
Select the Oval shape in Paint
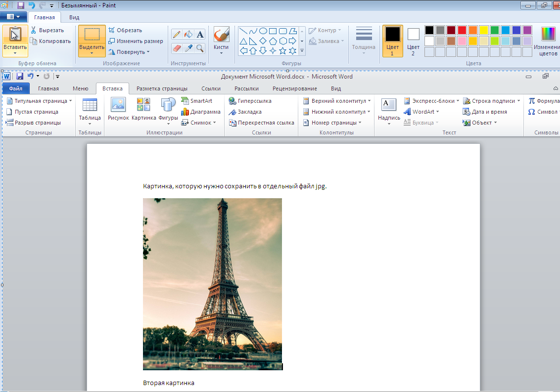tap(263, 31)
